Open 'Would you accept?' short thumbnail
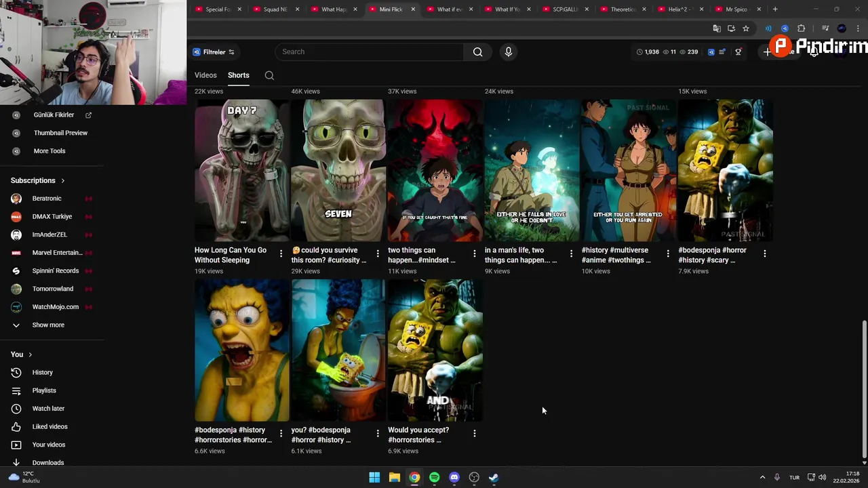Screen dimensions: 868x488 (x=435, y=350)
